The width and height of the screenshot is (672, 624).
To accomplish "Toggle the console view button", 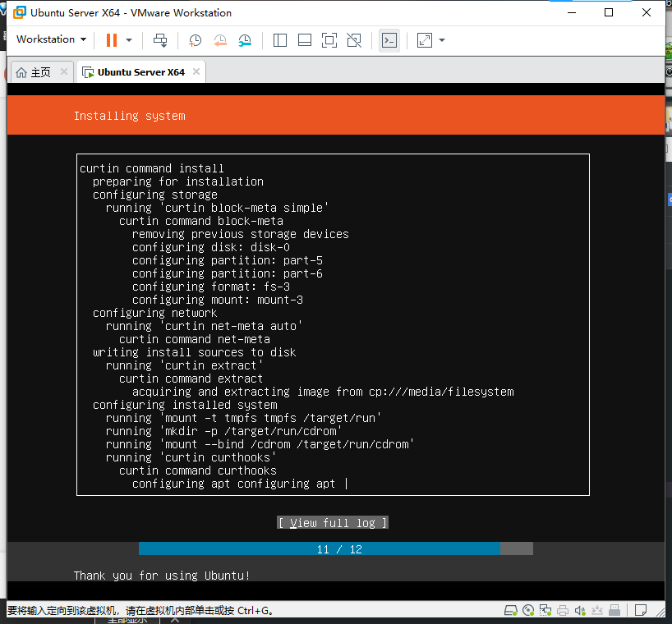I will pos(389,40).
